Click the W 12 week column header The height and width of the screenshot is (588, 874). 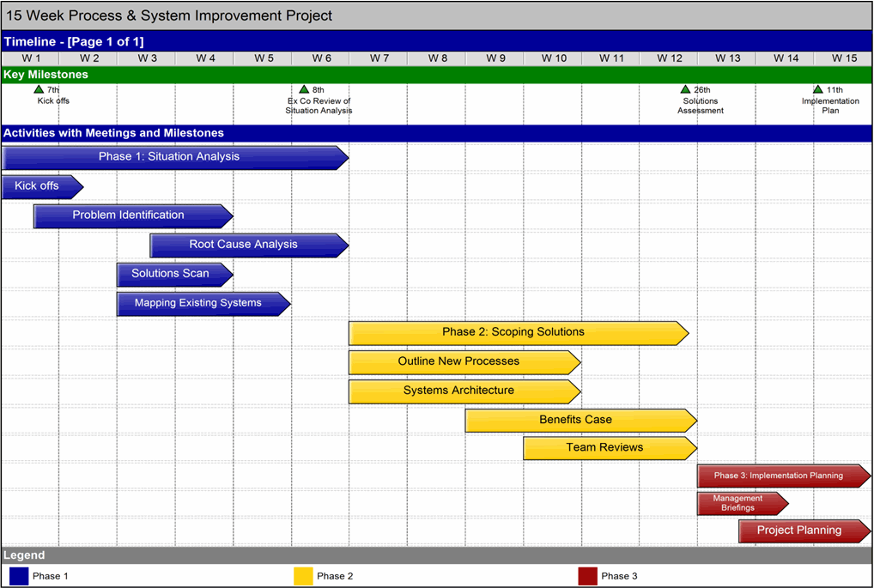click(670, 58)
